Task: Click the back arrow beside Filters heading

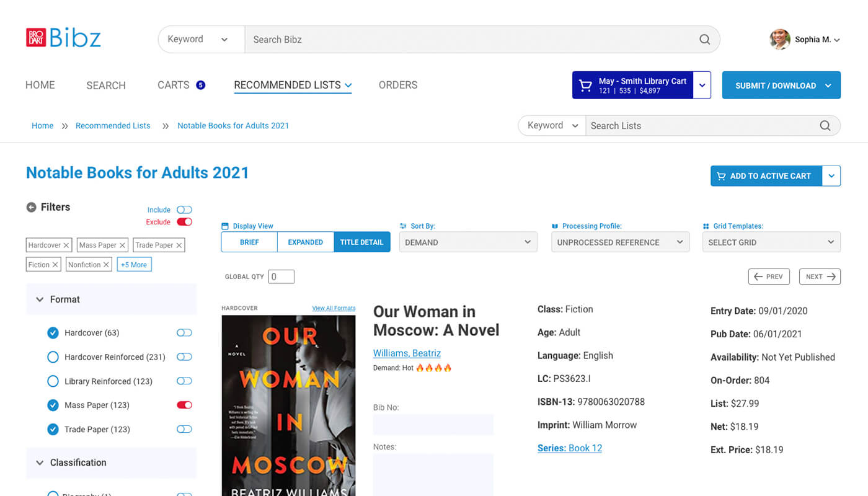Action: (x=31, y=207)
